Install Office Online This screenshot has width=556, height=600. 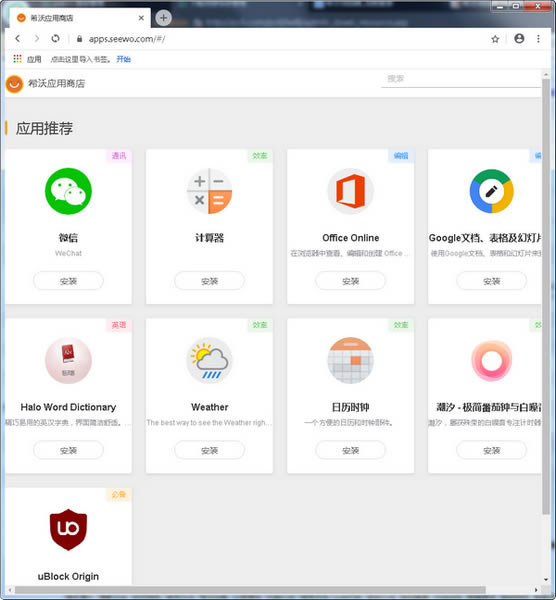click(351, 281)
